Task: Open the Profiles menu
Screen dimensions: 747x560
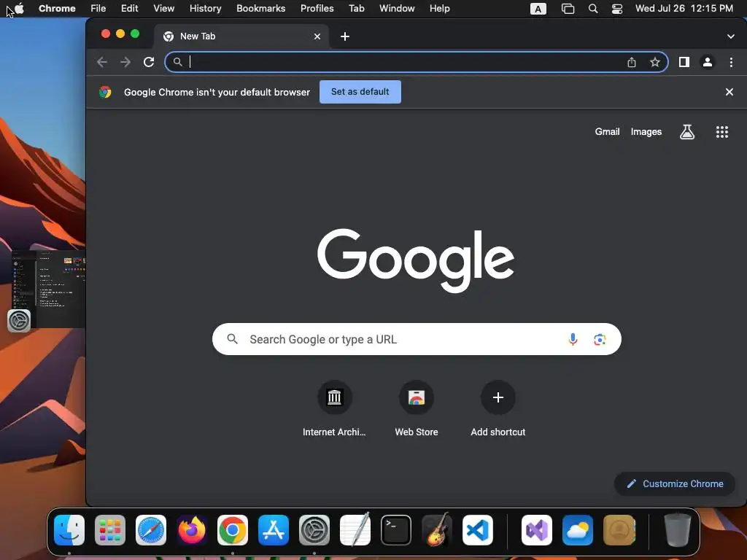Action: (317, 9)
